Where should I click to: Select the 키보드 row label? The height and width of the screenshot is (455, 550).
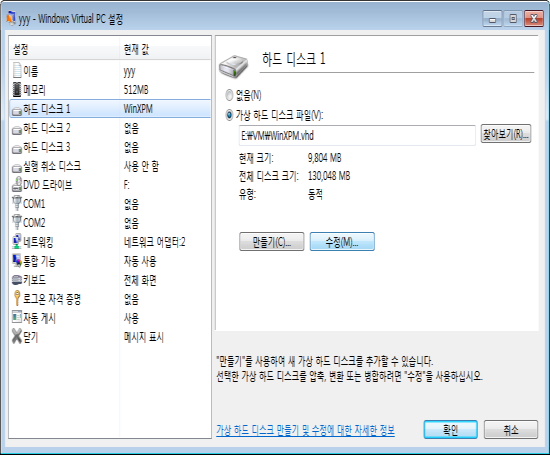(x=34, y=280)
